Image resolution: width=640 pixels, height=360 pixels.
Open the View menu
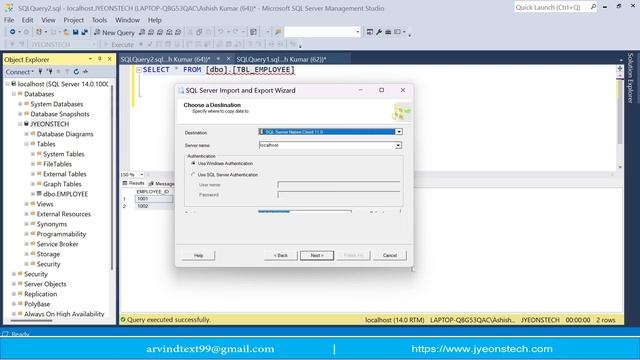[x=48, y=20]
